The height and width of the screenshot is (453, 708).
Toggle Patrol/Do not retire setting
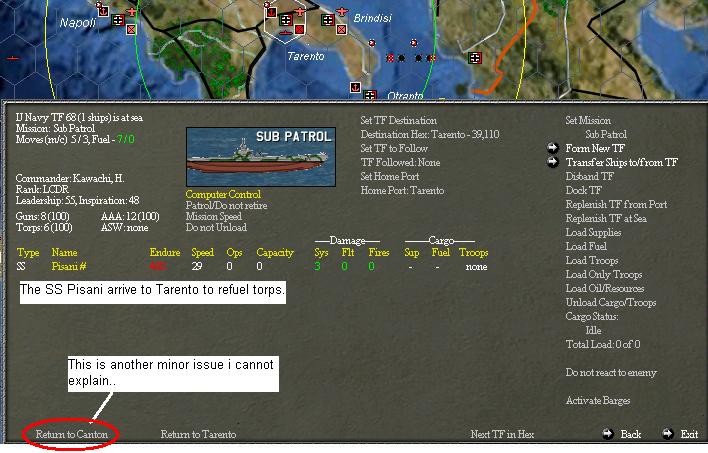tap(226, 205)
